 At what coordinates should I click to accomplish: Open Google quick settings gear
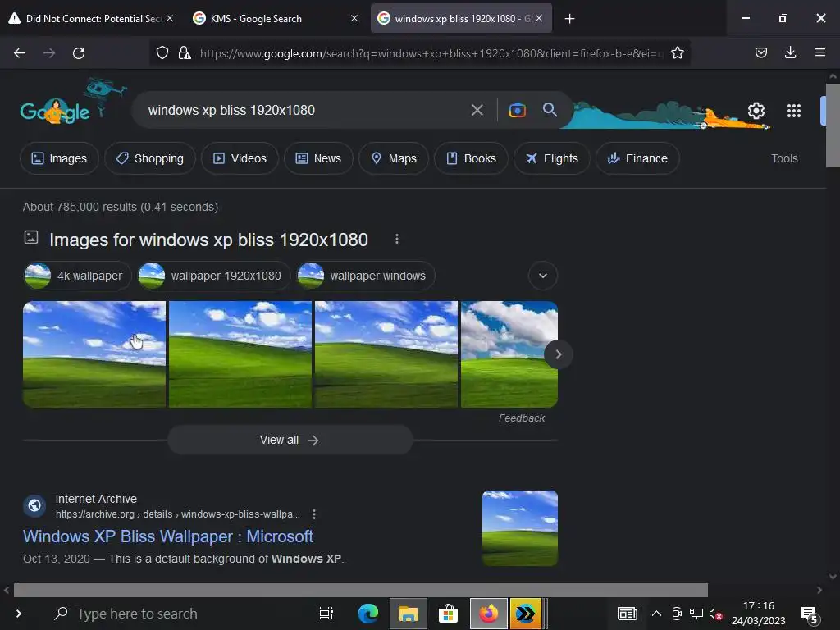(756, 111)
